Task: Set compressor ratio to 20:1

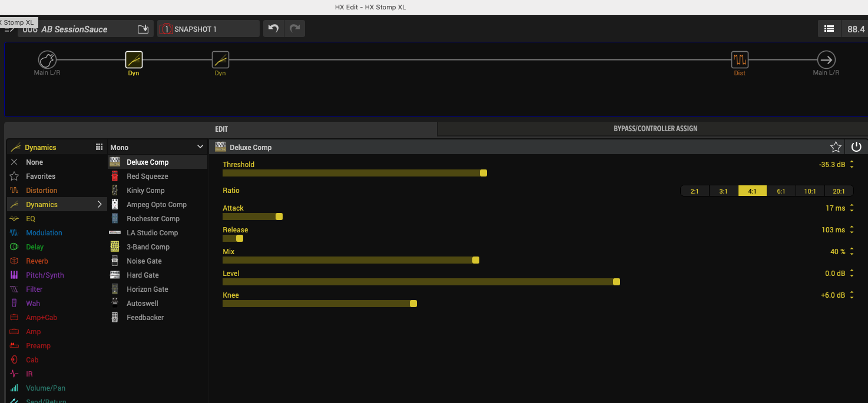Action: (839, 191)
